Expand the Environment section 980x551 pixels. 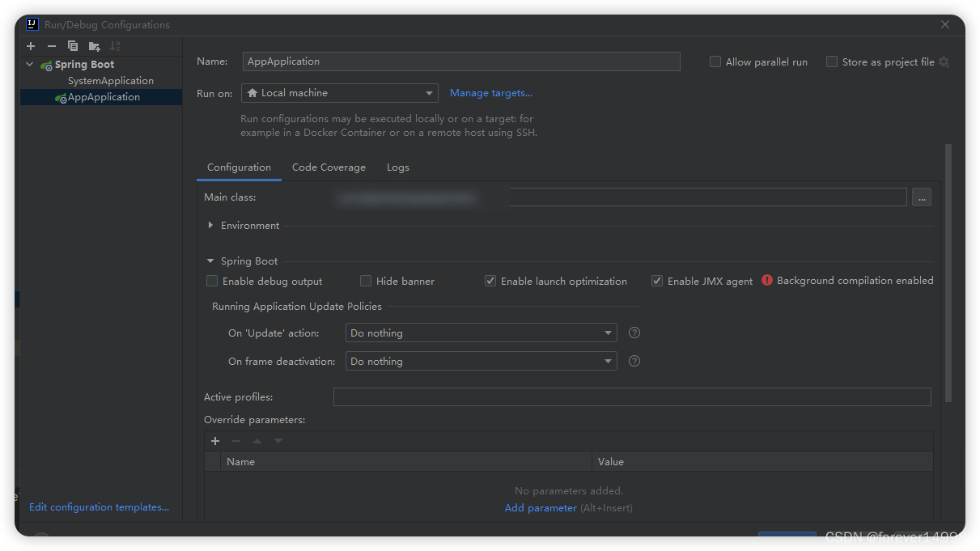point(210,225)
